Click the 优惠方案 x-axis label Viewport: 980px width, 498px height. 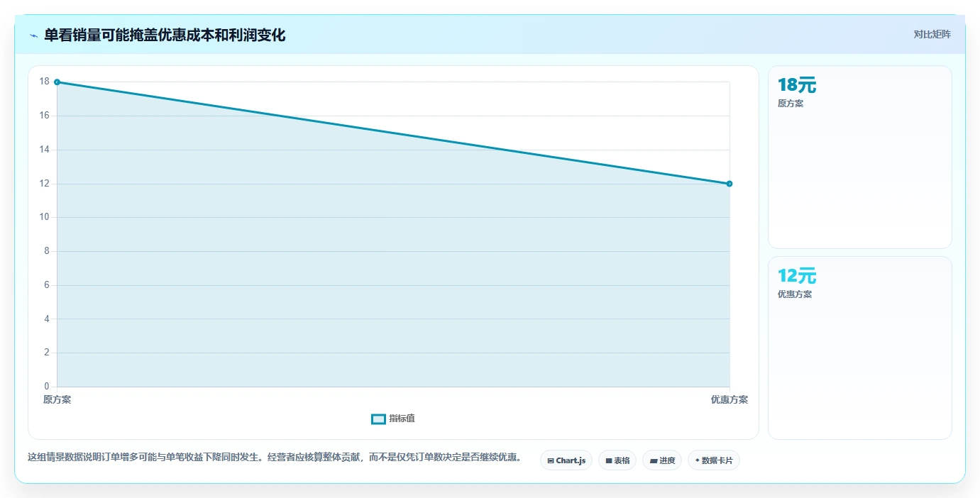click(x=730, y=400)
